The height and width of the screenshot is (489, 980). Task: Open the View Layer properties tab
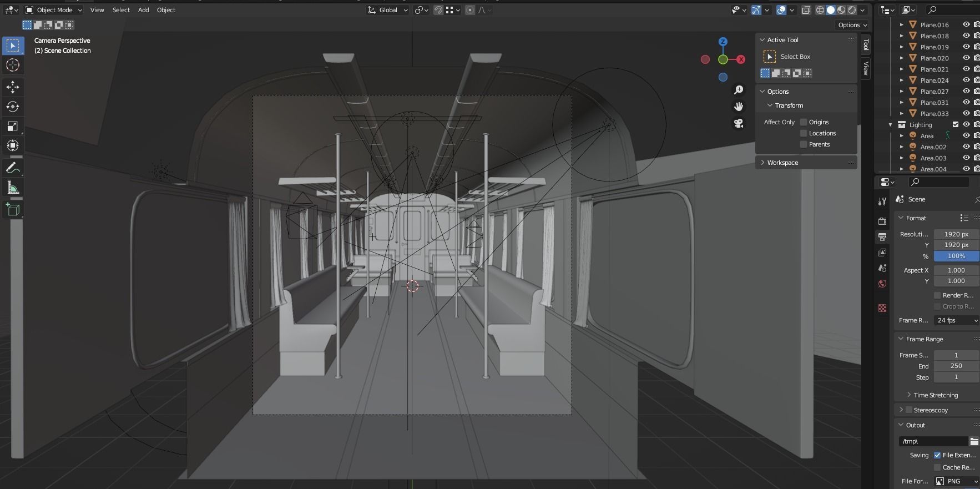[x=882, y=253]
